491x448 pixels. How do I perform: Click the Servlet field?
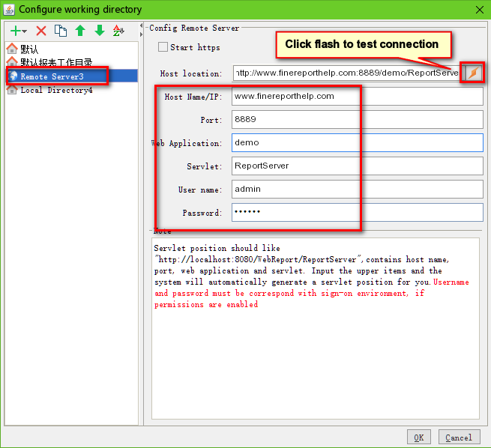pos(358,166)
